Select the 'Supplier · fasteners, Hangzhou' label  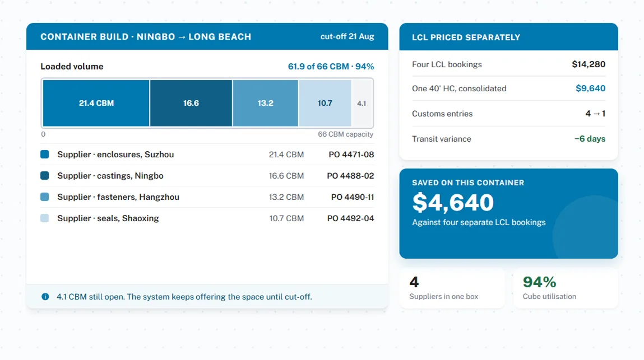click(118, 197)
